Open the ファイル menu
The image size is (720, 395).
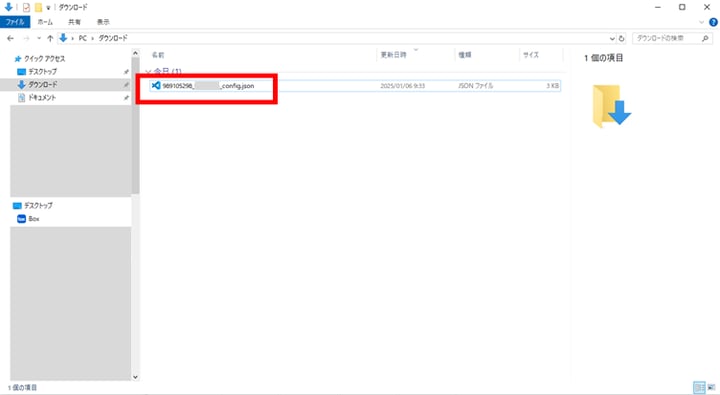(x=15, y=22)
